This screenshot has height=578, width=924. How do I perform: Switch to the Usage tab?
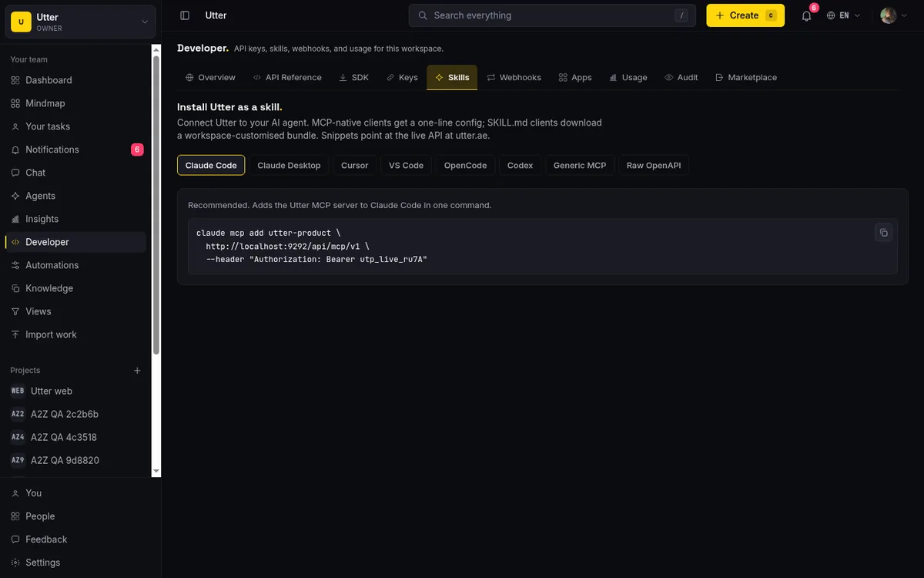[x=628, y=77]
